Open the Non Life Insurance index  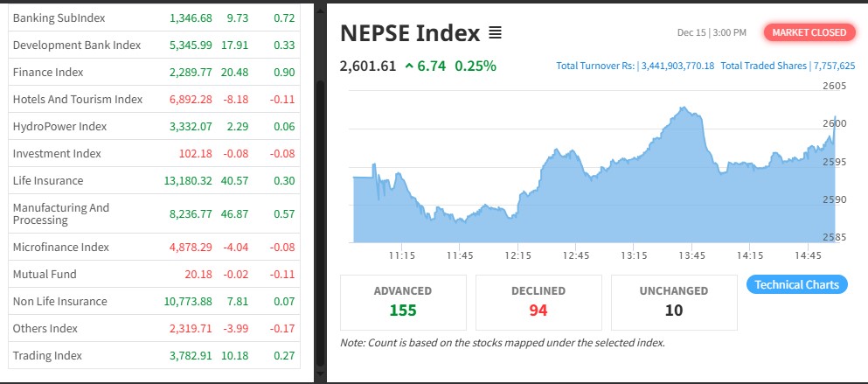pyautogui.click(x=59, y=301)
